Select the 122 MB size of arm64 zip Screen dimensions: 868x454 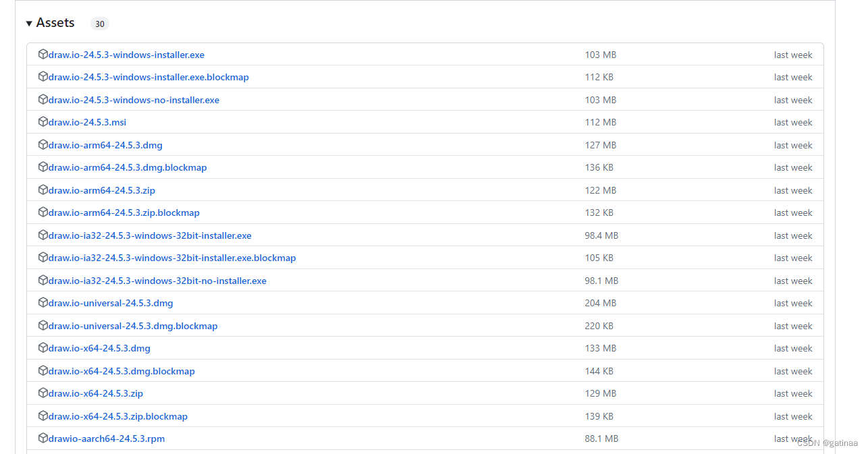tap(601, 190)
